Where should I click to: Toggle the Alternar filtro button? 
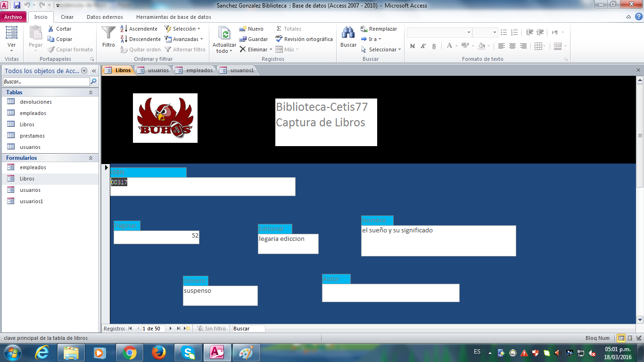pos(185,49)
